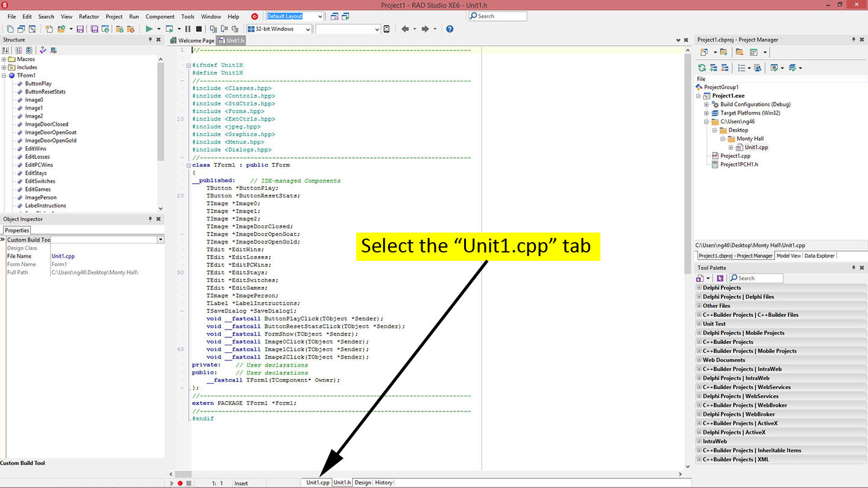Select ButtonPlay in Structure tree
868x488 pixels.
(x=38, y=84)
